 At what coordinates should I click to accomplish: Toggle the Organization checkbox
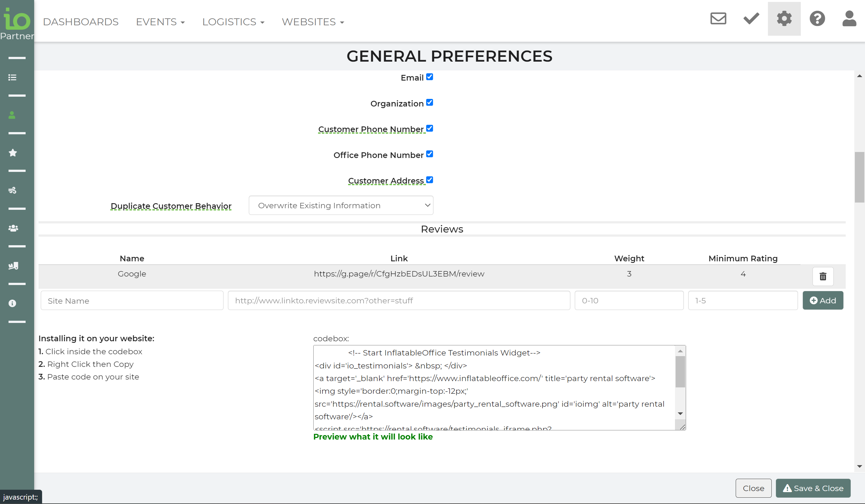tap(429, 103)
